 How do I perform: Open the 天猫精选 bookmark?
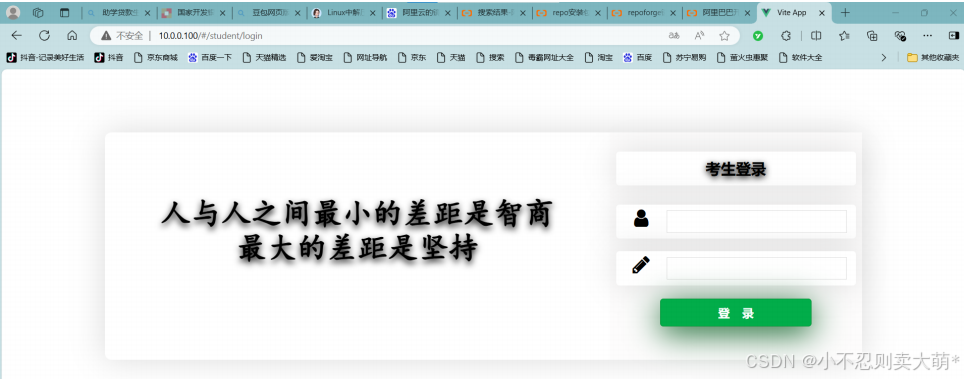[x=264, y=58]
